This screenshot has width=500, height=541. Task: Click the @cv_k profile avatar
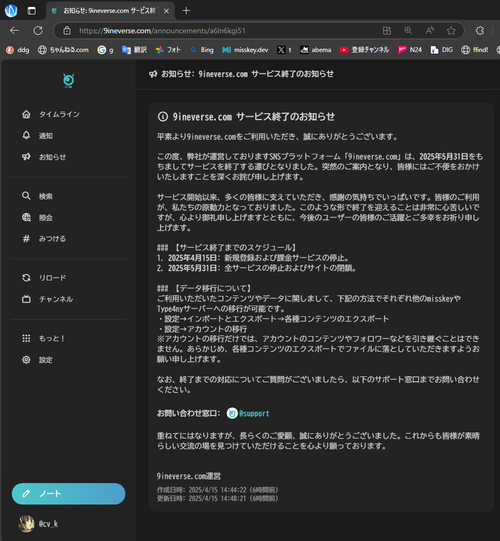point(26,524)
